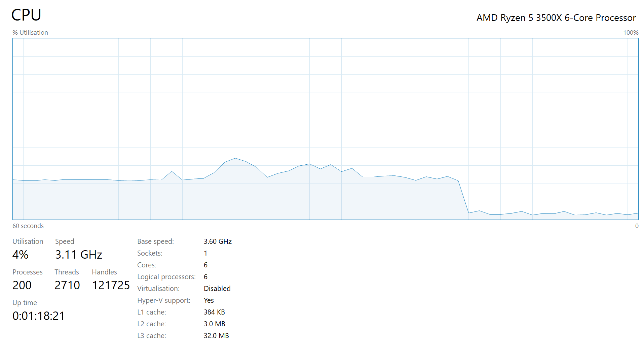Viewport: 644px width, 361px height.
Task: Click the Sockets label
Action: coord(150,253)
